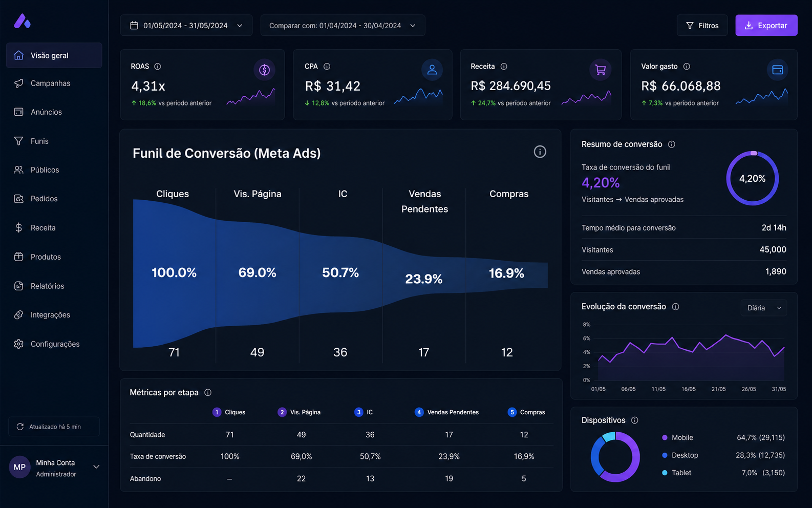Screen dimensions: 812x508
Task: Open Públicos in the sidebar
Action: (54, 170)
